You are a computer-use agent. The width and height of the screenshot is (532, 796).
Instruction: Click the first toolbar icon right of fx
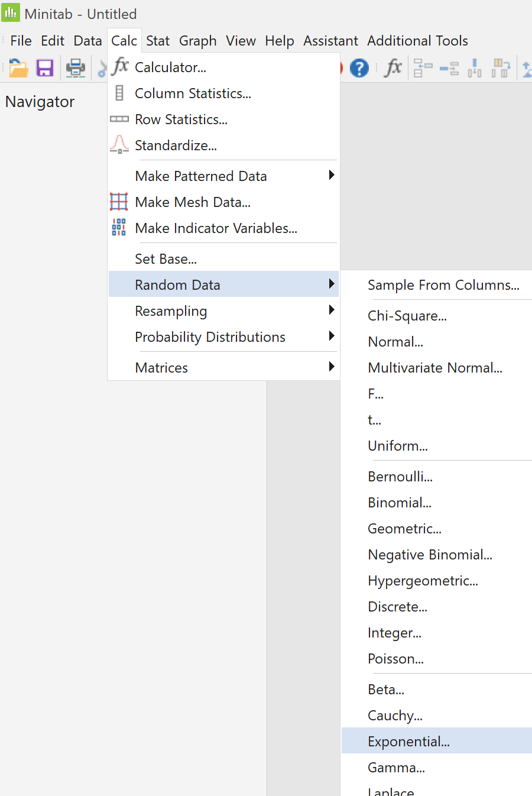423,68
